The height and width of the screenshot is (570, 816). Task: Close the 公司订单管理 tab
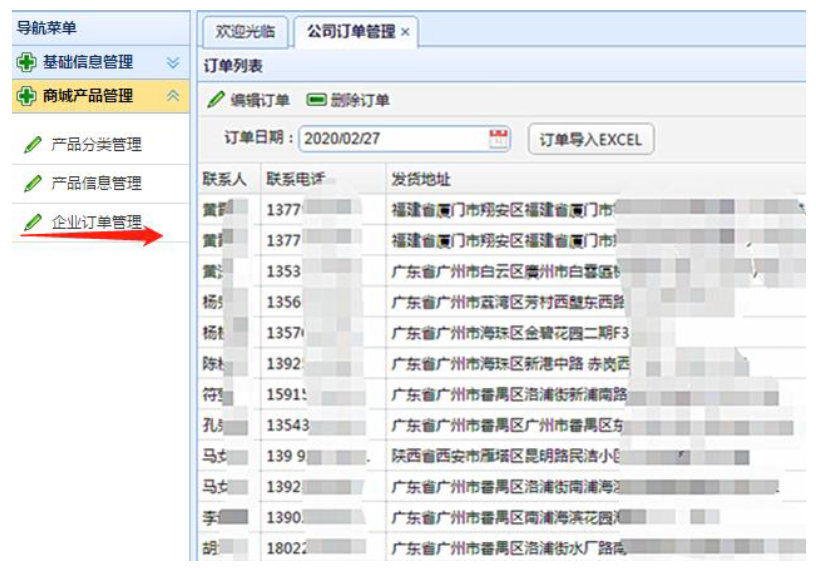pyautogui.click(x=405, y=32)
